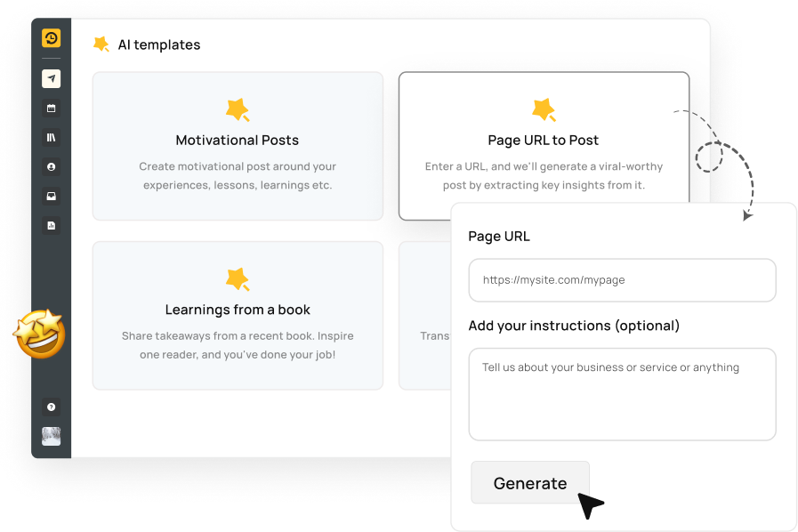Viewport: 798px width, 532px height.
Task: Select the media/image sidebar icon
Action: click(x=51, y=196)
